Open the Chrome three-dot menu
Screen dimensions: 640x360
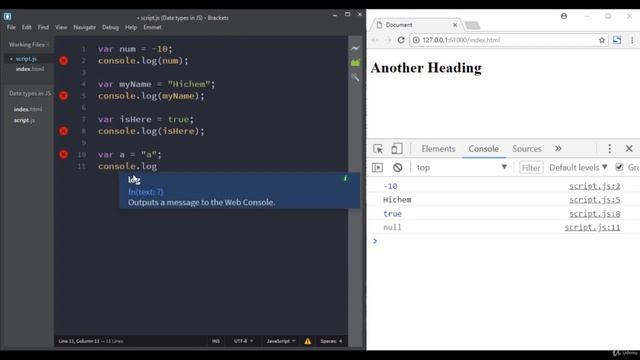coord(632,40)
